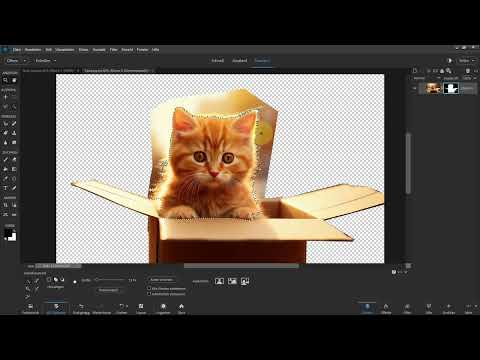Select the Brush tool
This screenshot has width=480, height=360.
[6, 160]
